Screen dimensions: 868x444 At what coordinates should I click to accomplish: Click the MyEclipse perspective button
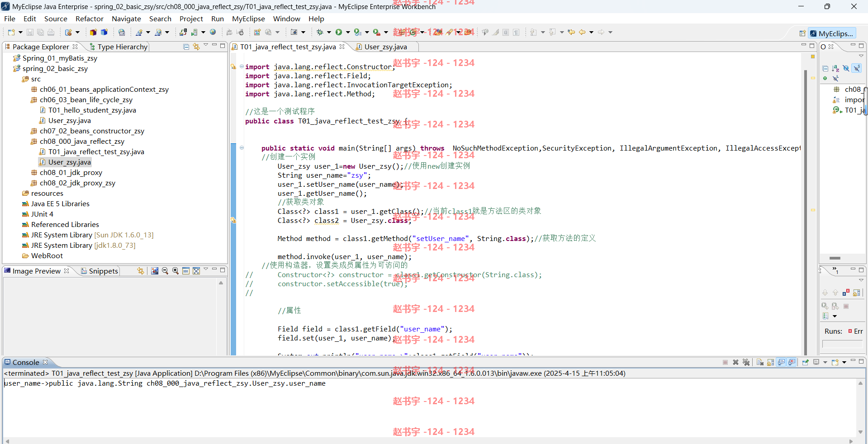pos(832,33)
